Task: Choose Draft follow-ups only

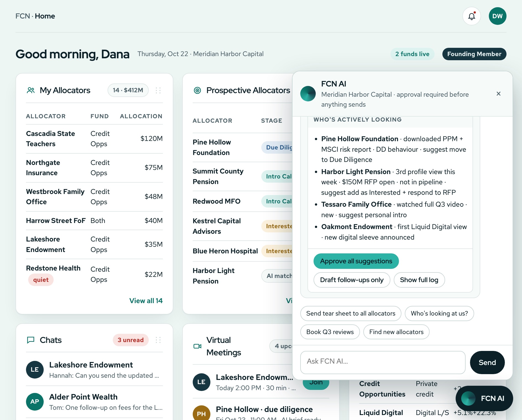Action: [x=352, y=280]
